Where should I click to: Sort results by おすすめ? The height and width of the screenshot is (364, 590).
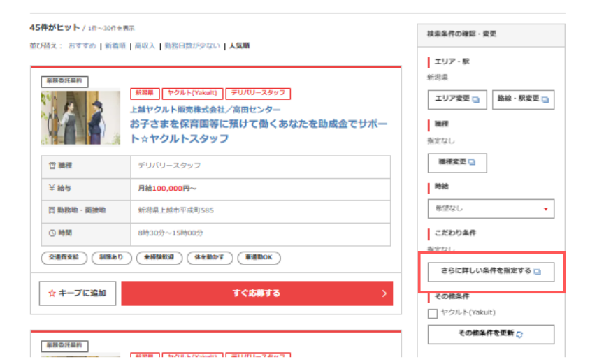click(x=82, y=45)
